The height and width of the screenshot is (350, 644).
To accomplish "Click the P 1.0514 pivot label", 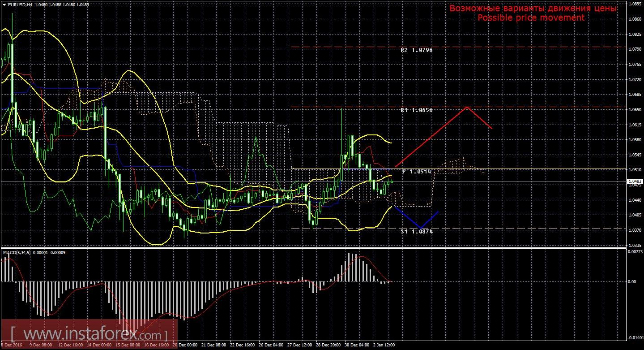I will (417, 172).
